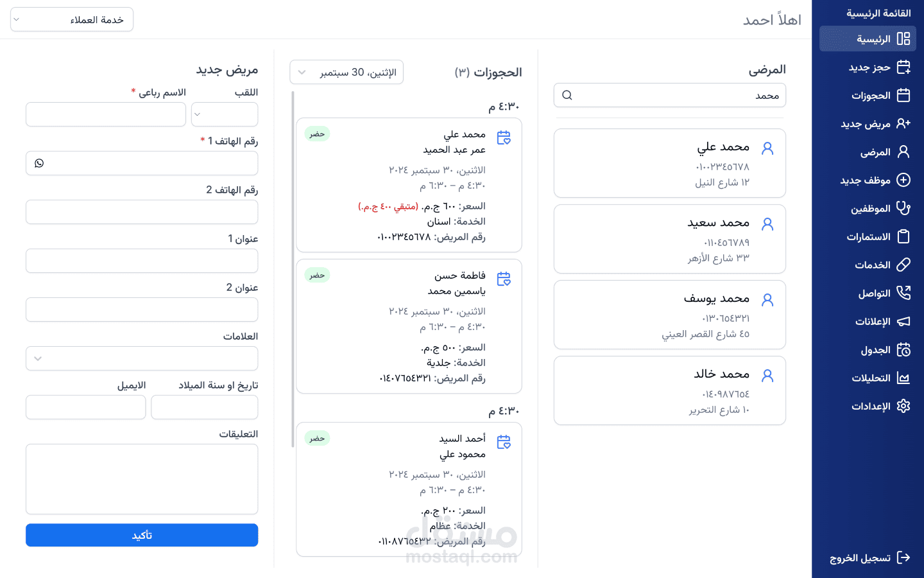The width and height of the screenshot is (924, 578).
Task: Click calendar icon on محمد علي booking card
Action: [x=504, y=137]
